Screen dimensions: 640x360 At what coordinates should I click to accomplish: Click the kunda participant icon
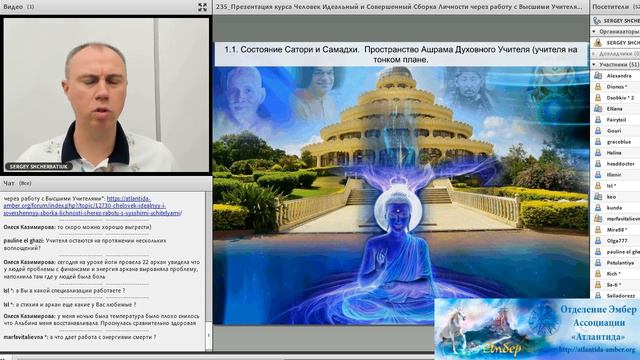click(x=598, y=208)
